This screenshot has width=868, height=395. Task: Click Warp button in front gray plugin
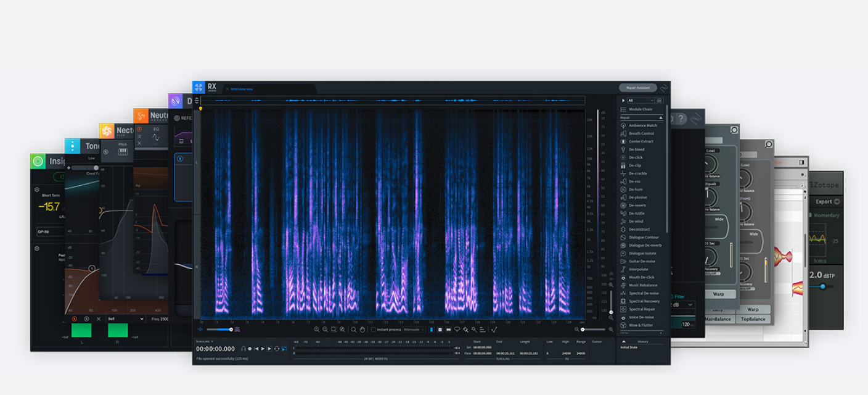(x=718, y=294)
